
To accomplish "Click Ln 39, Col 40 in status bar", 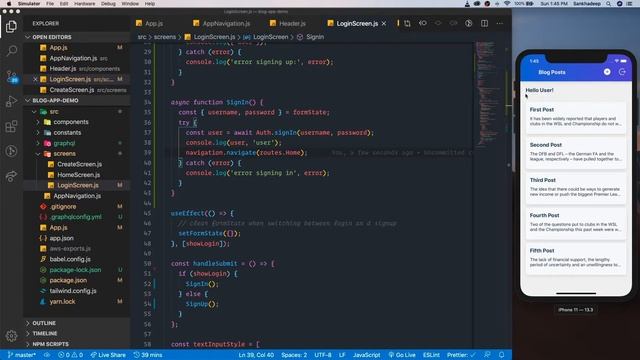I will [256, 355].
